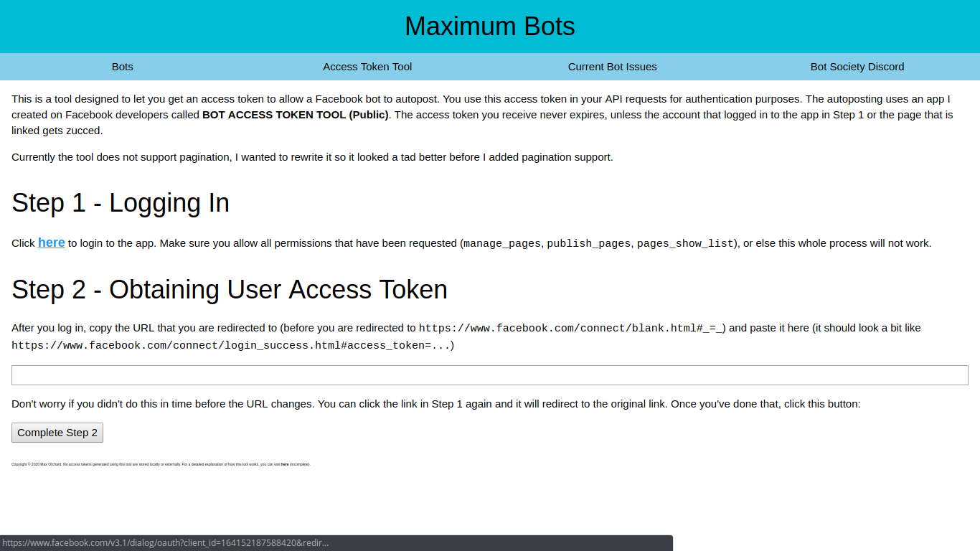Click the pagination support notice paragraph

[x=312, y=157]
